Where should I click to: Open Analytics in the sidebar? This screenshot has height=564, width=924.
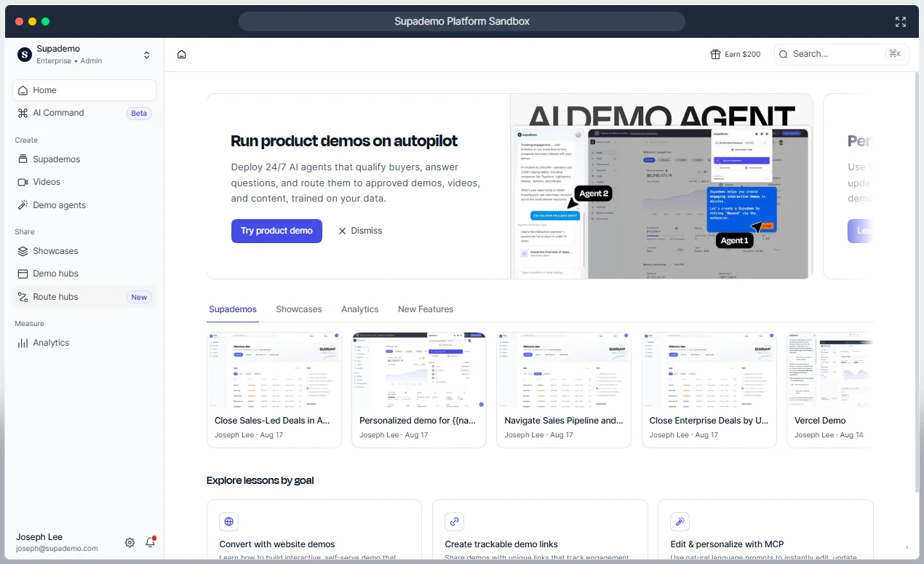click(x=84, y=343)
